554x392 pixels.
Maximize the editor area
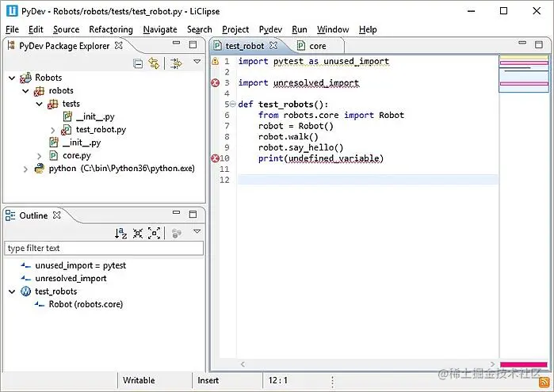539,44
